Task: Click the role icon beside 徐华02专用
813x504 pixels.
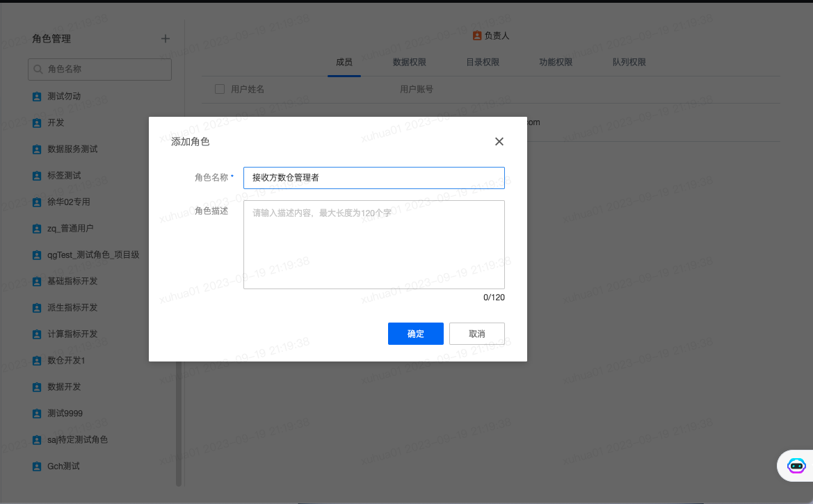Action: pyautogui.click(x=37, y=202)
